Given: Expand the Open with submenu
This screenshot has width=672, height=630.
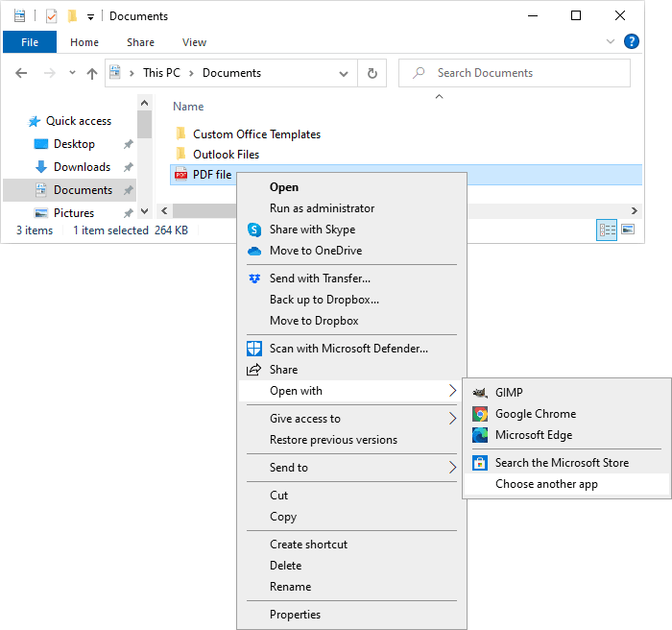Looking at the screenshot, I should [452, 391].
